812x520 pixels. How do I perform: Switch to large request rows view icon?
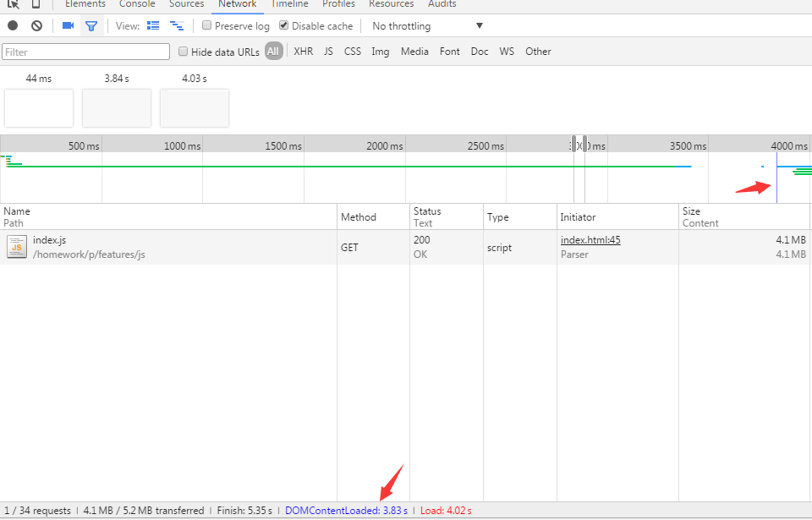(153, 26)
